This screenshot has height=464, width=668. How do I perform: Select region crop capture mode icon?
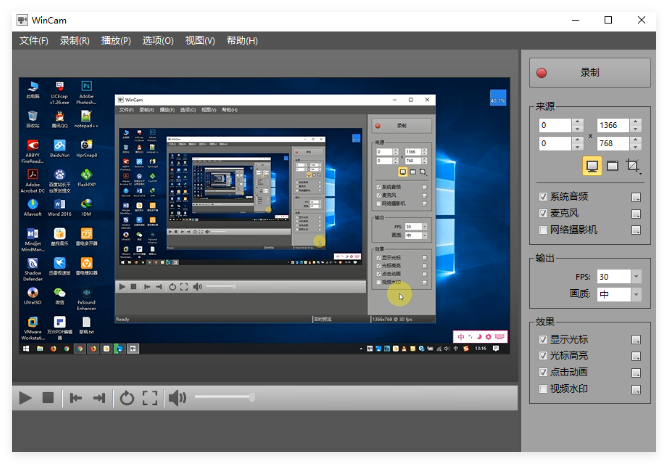point(633,166)
